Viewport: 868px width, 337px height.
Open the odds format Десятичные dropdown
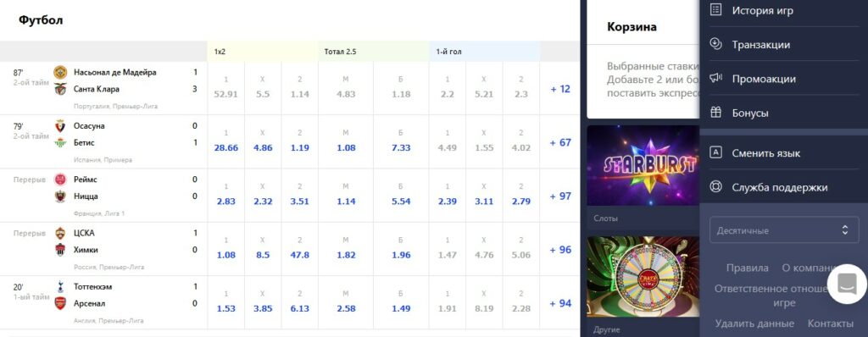click(x=784, y=230)
